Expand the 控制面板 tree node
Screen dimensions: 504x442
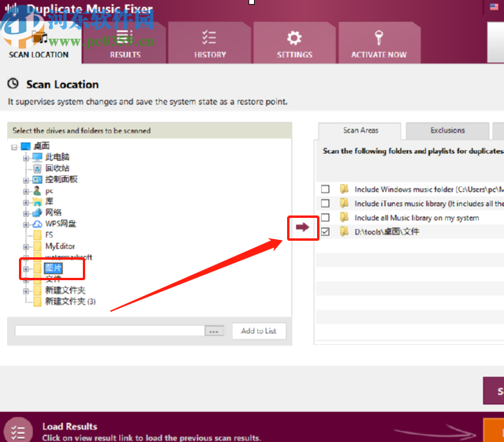(x=26, y=180)
